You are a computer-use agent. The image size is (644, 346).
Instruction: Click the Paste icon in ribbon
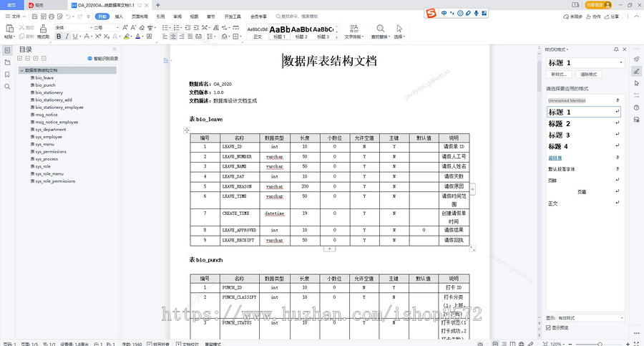(9, 29)
